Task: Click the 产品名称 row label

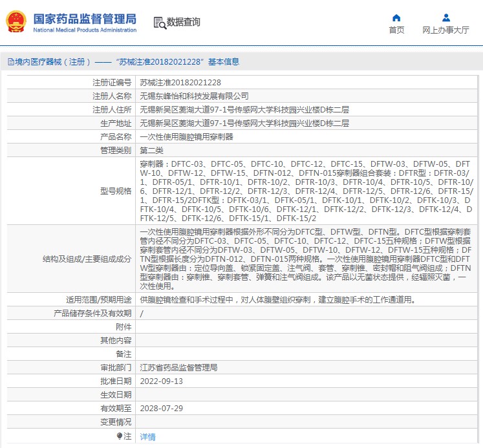Action: (x=116, y=136)
